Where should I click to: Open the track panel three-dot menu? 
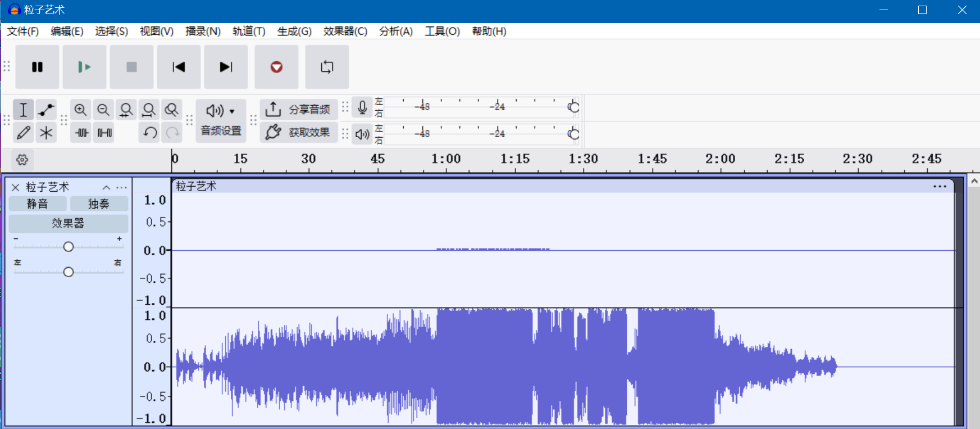121,187
